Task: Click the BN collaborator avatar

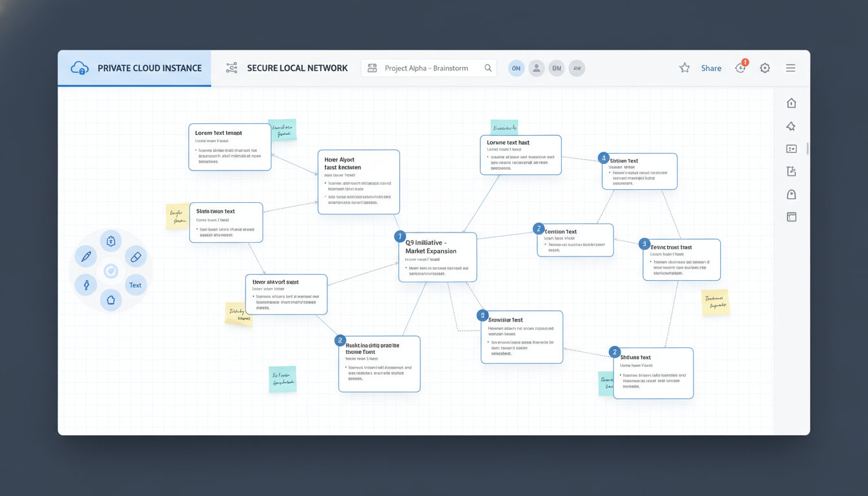Action: pyautogui.click(x=556, y=68)
